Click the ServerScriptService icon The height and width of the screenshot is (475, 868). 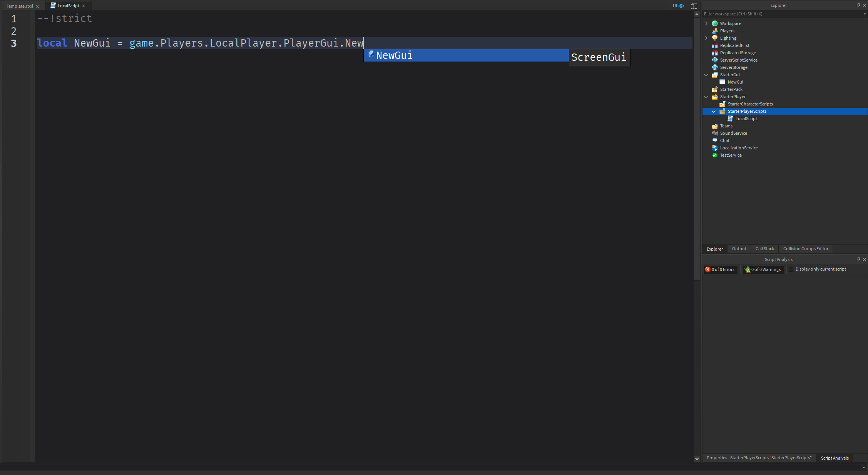[715, 60]
